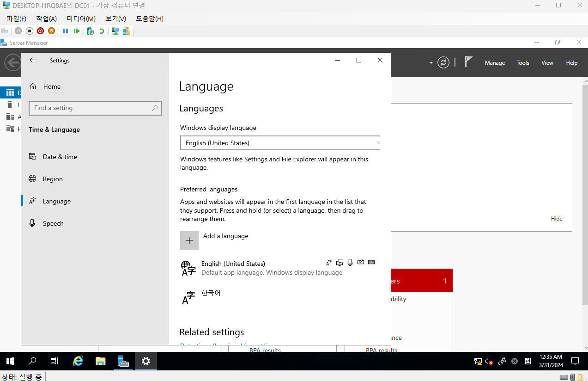Select the Language settings page

[x=57, y=201]
